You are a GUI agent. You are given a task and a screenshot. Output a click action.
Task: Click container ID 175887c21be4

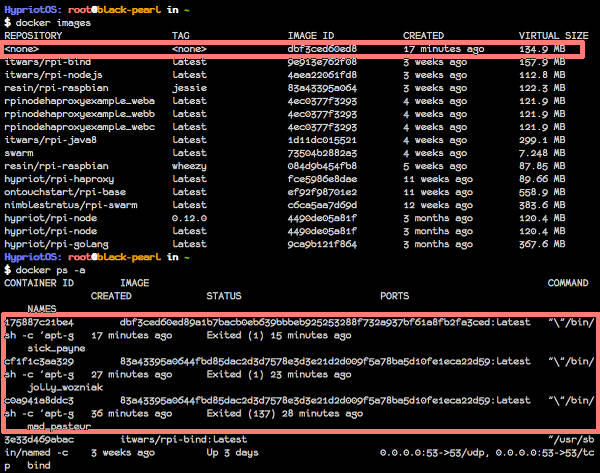(x=39, y=323)
